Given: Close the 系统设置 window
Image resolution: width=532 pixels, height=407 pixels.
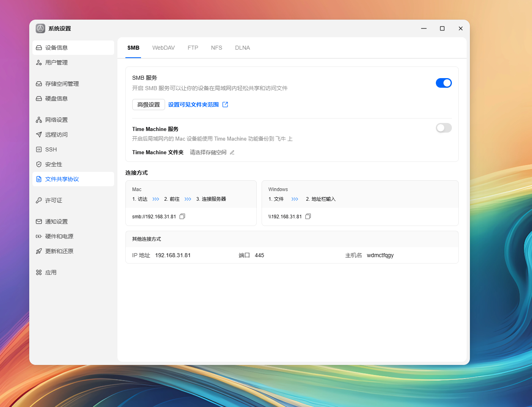Looking at the screenshot, I should pyautogui.click(x=461, y=28).
